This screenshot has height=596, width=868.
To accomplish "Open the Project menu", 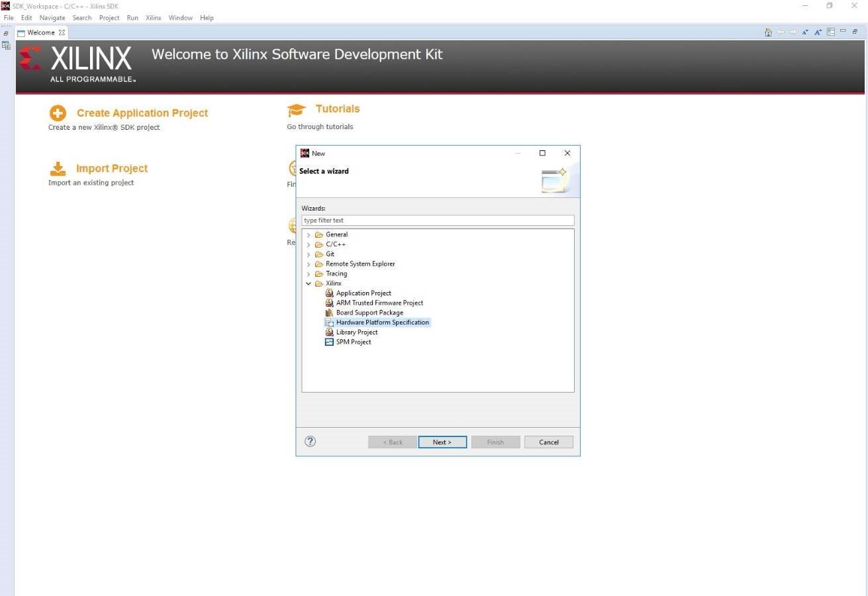I will click(109, 18).
